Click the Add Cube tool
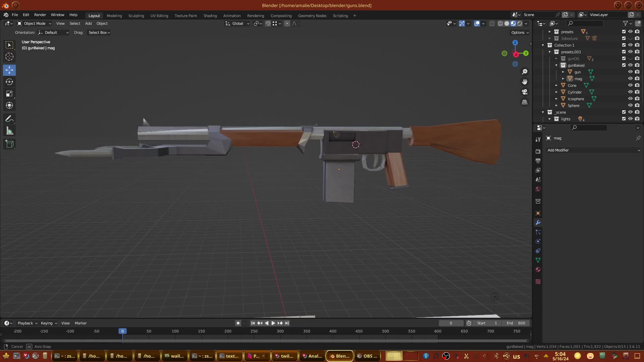Viewport: 644px width, 362px height. click(x=9, y=144)
